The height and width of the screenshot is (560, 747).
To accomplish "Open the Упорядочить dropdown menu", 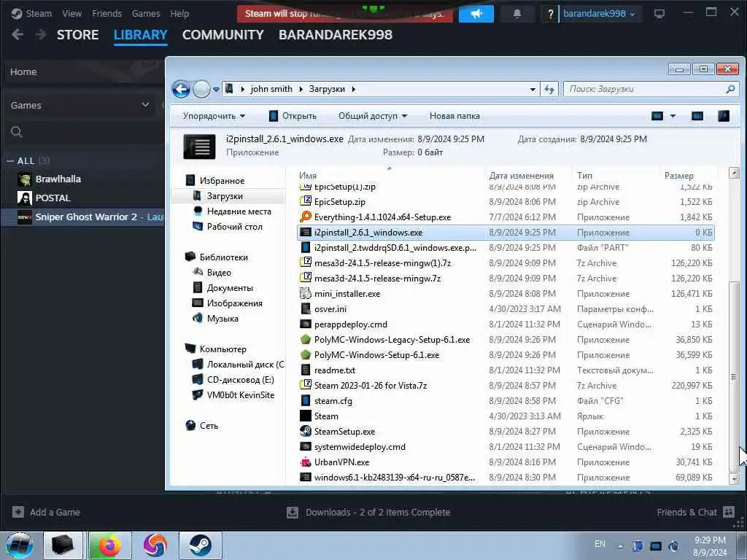I will point(214,116).
